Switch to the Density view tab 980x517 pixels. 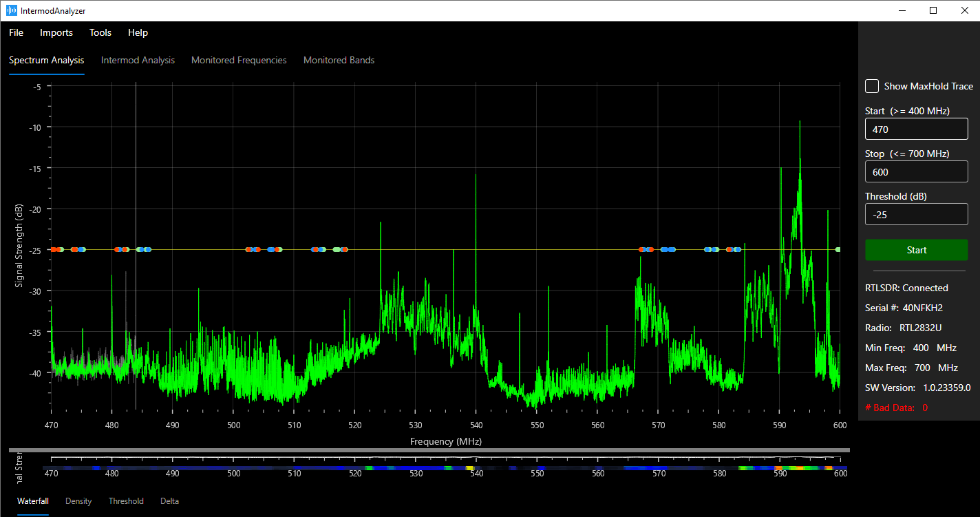tap(78, 500)
